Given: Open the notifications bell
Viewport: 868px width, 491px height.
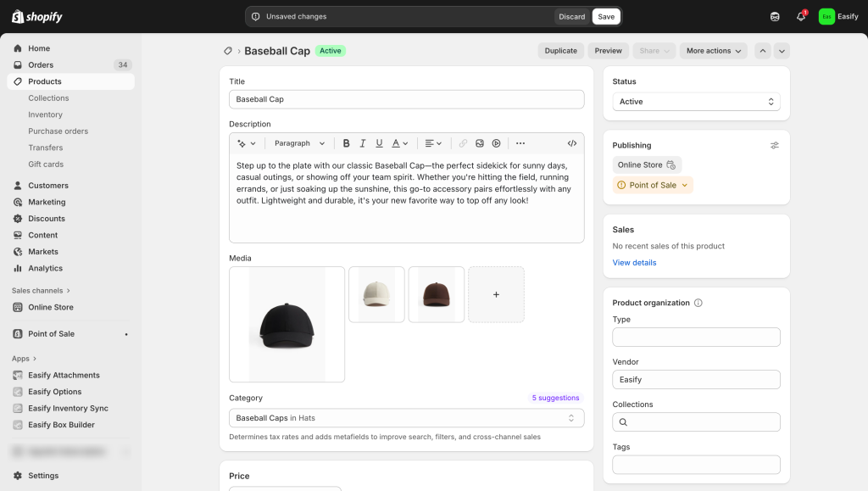Looking at the screenshot, I should pyautogui.click(x=801, y=16).
